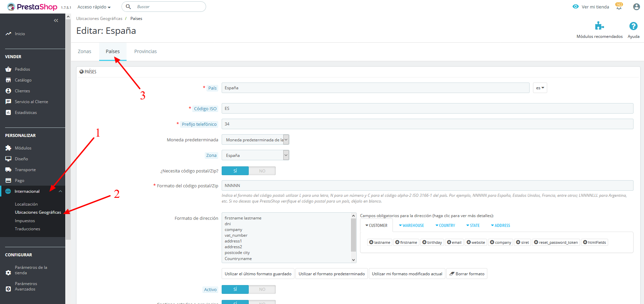Open Pago credit card icon
644x304 pixels.
click(8, 181)
